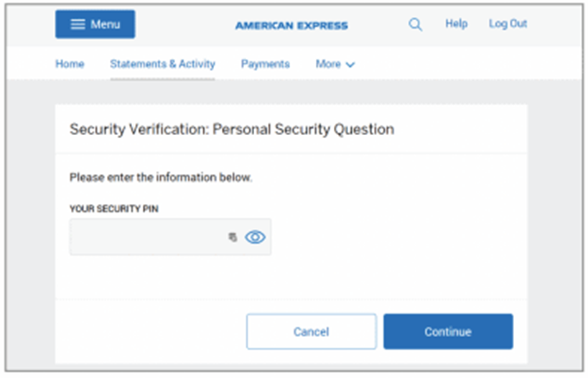Image resolution: width=588 pixels, height=378 pixels.
Task: Open search with the magnifier icon
Action: tap(415, 24)
